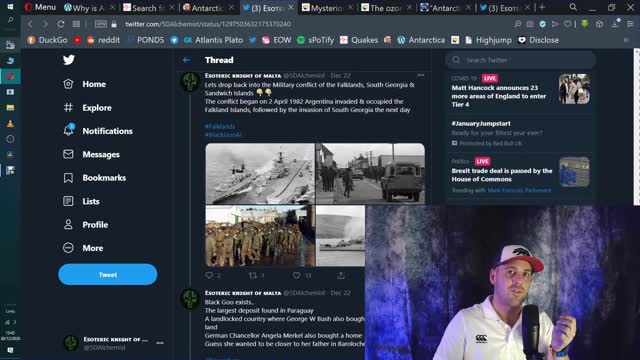Take a snapshot with camera icon
Screen dimensions: 640x360
(530, 24)
